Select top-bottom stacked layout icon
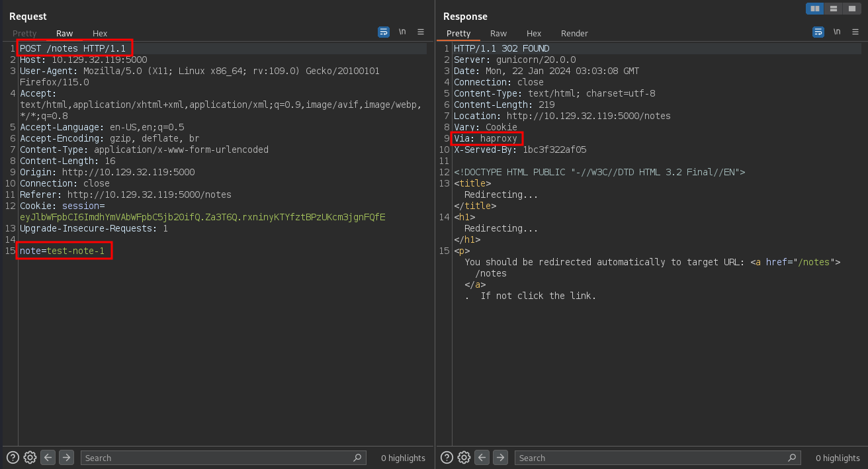Image resolution: width=868 pixels, height=469 pixels. 834,9
